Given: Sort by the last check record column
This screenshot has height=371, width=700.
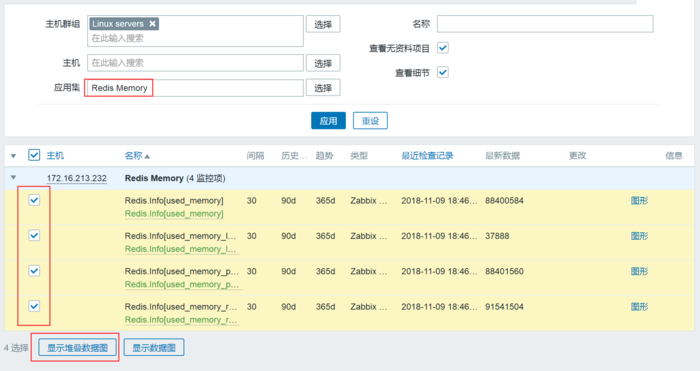Looking at the screenshot, I should (427, 155).
